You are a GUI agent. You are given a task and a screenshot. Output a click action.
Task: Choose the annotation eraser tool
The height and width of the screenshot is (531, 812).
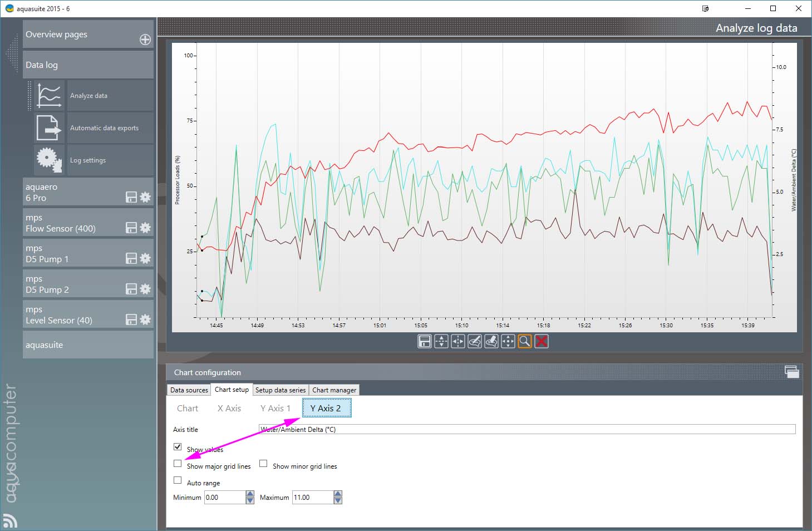pyautogui.click(x=491, y=341)
